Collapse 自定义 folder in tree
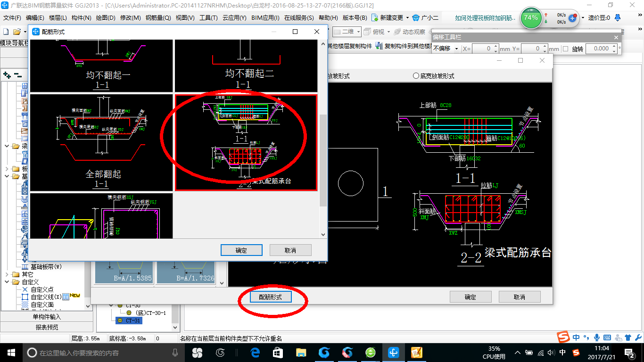 point(7,282)
